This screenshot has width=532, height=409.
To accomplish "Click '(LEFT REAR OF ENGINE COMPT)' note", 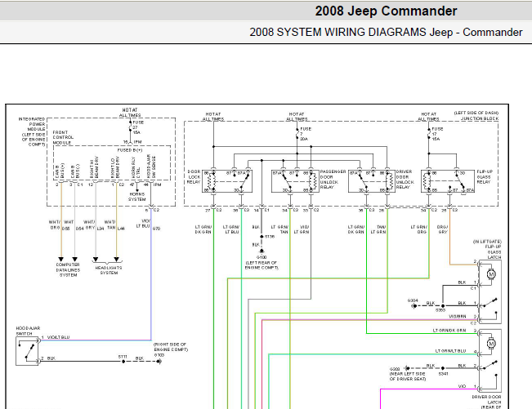I will 262,265.
